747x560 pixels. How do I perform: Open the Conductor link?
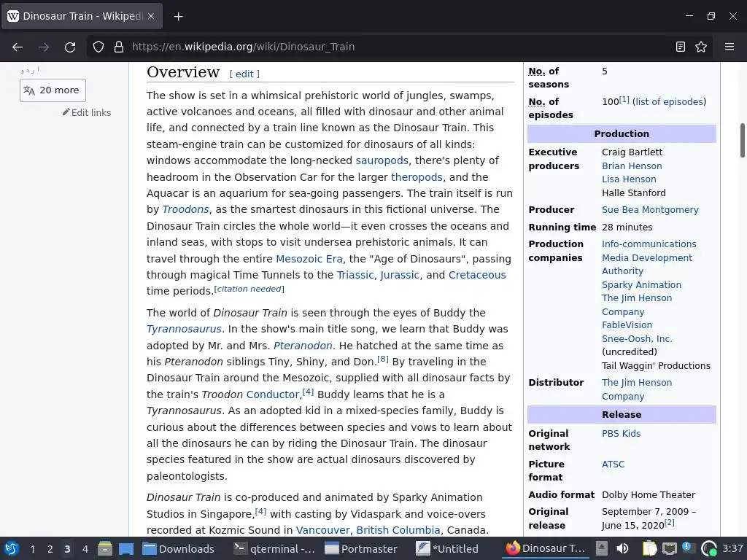tap(273, 394)
